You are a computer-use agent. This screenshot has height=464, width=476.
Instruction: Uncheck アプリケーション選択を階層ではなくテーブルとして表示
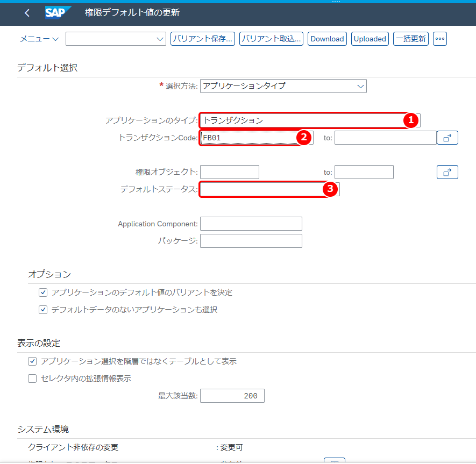[x=32, y=361]
